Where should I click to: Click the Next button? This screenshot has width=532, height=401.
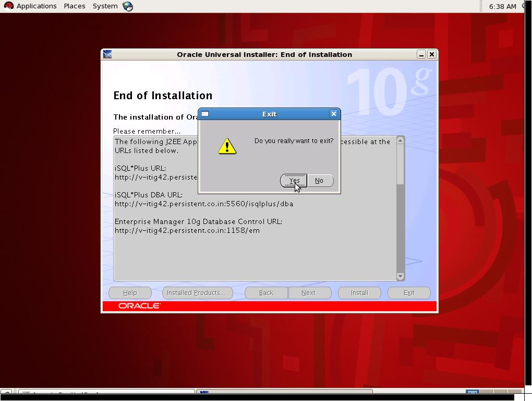tap(309, 293)
